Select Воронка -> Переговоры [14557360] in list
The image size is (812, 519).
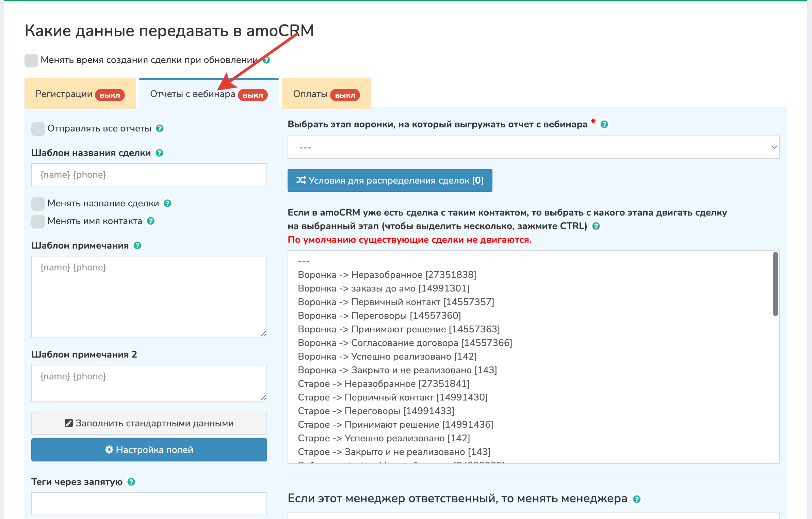[x=379, y=316]
